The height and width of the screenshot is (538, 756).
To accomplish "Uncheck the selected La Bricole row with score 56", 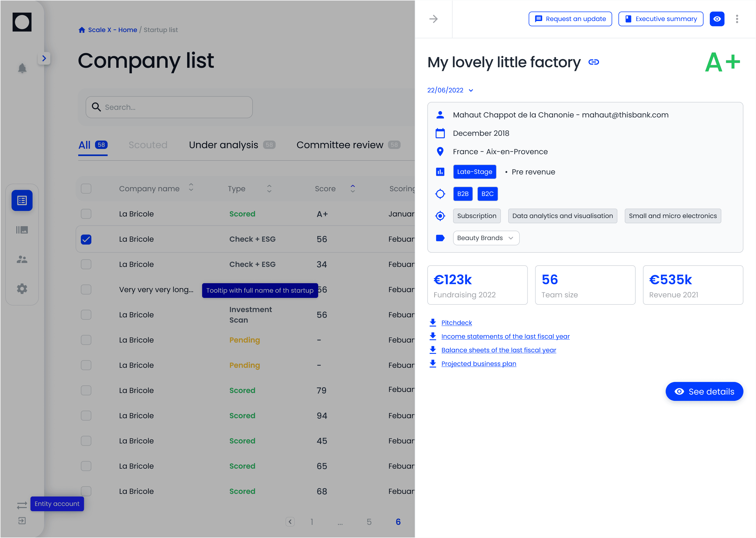I will [x=86, y=239].
